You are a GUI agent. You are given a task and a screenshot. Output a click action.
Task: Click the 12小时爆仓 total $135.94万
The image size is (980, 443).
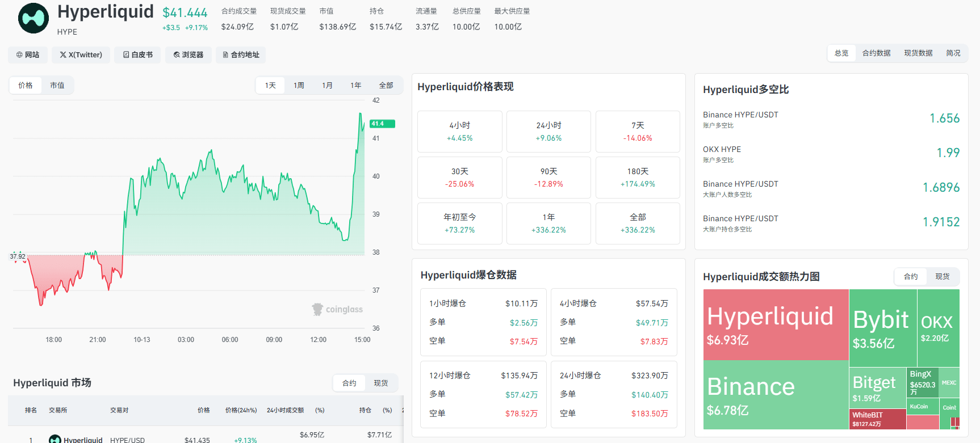point(519,376)
